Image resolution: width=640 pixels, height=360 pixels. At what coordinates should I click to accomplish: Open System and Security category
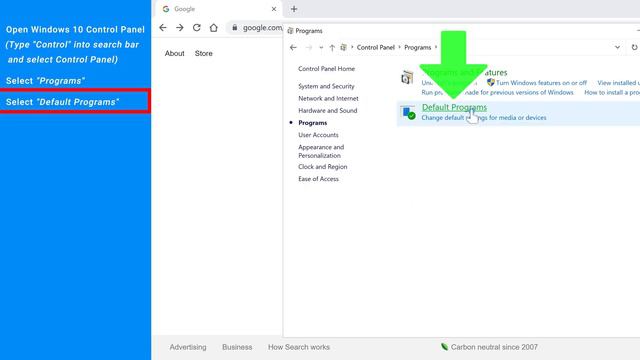[326, 86]
